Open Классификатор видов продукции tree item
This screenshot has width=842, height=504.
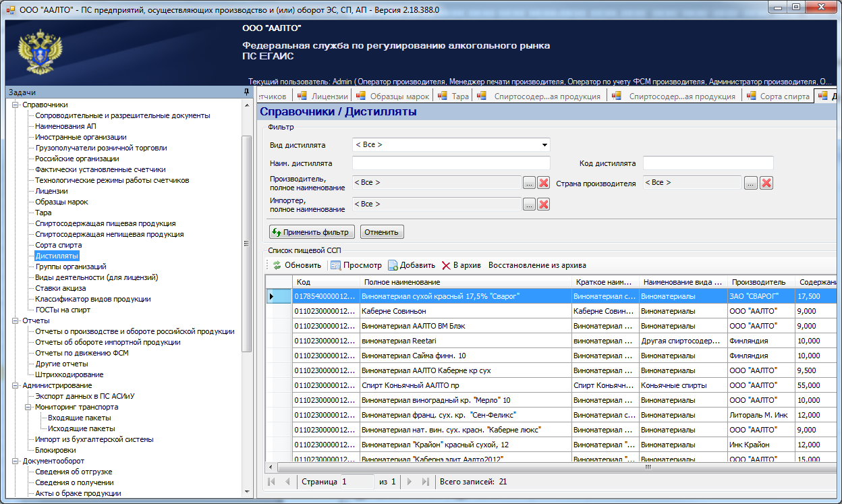click(93, 299)
